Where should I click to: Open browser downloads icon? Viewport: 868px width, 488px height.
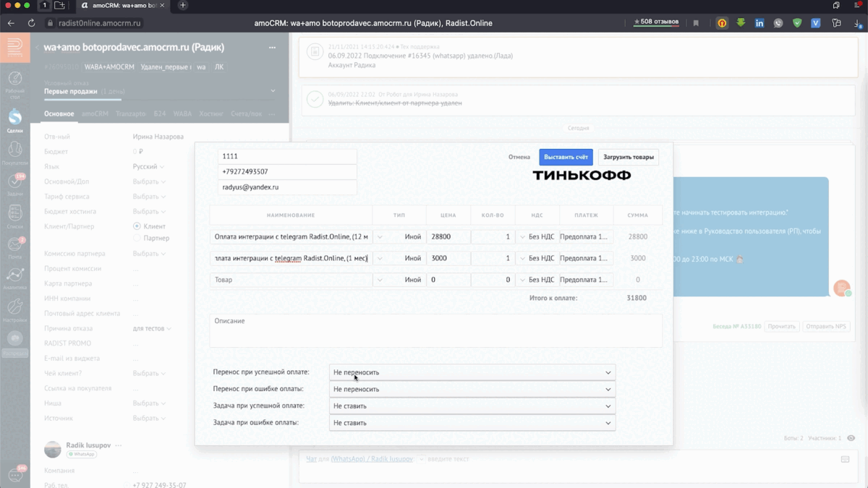858,23
